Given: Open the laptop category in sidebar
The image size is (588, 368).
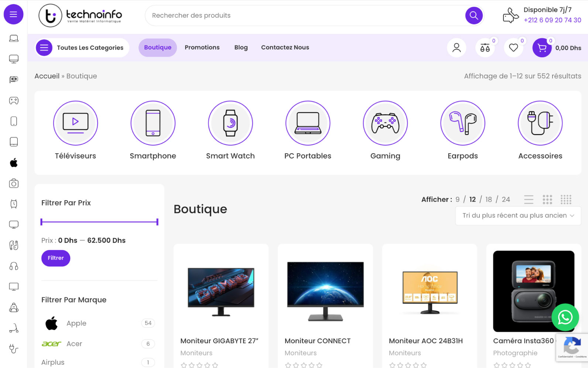Looking at the screenshot, I should pyautogui.click(x=14, y=38).
